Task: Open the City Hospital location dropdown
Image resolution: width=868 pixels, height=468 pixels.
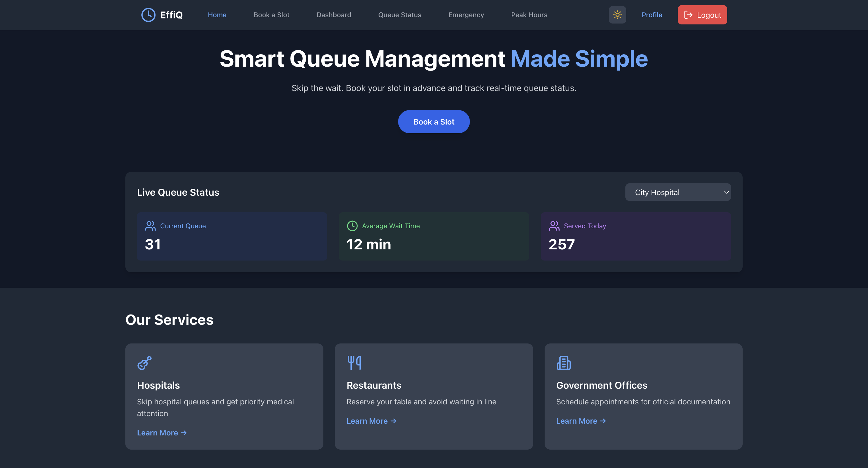Action: tap(677, 192)
